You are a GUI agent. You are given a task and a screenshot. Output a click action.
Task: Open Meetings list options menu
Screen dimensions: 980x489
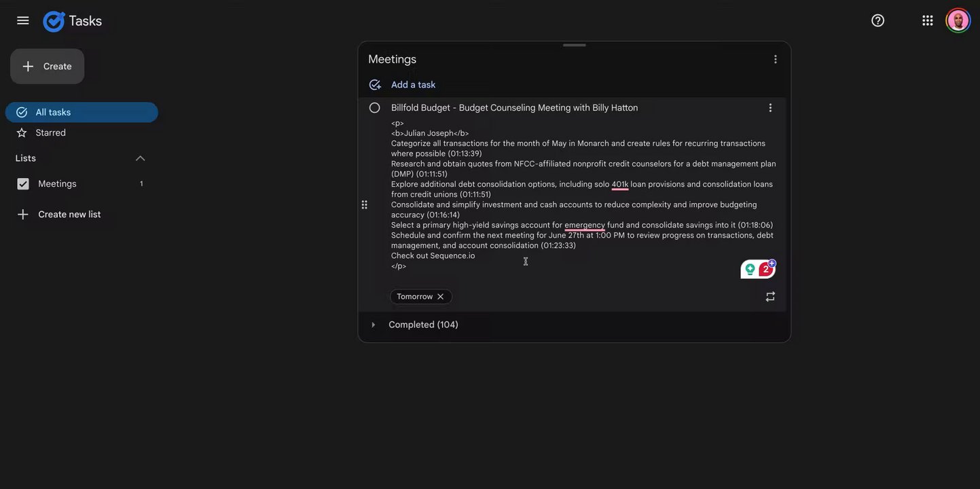click(775, 59)
